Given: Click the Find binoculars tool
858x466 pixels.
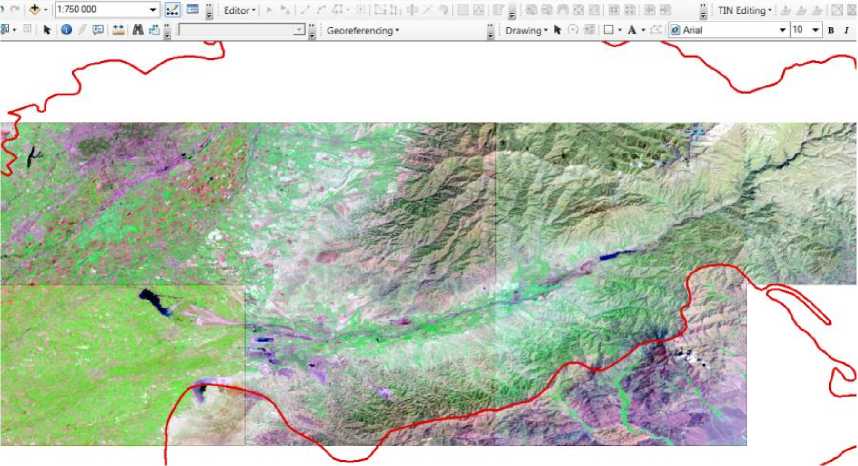Looking at the screenshot, I should click(138, 30).
